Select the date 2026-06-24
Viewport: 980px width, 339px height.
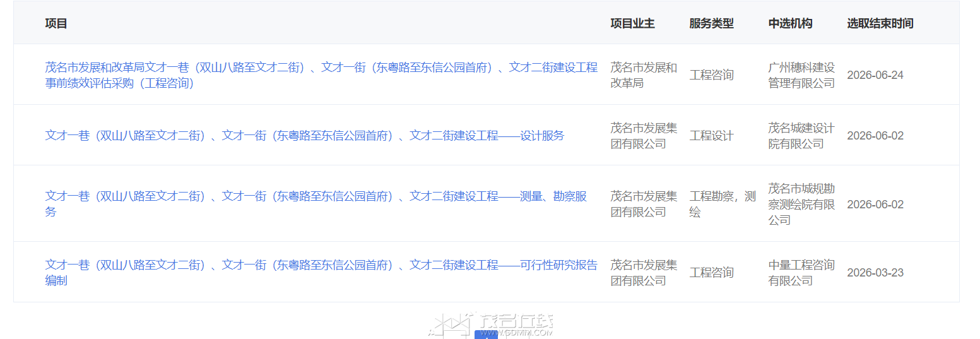click(x=875, y=75)
